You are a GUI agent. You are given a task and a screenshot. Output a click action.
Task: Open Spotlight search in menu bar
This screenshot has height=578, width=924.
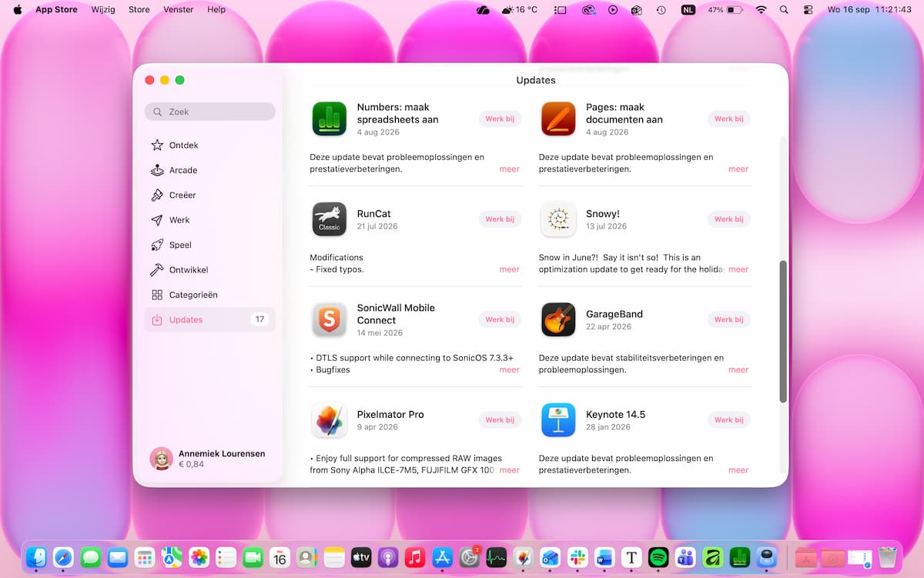pyautogui.click(x=784, y=10)
